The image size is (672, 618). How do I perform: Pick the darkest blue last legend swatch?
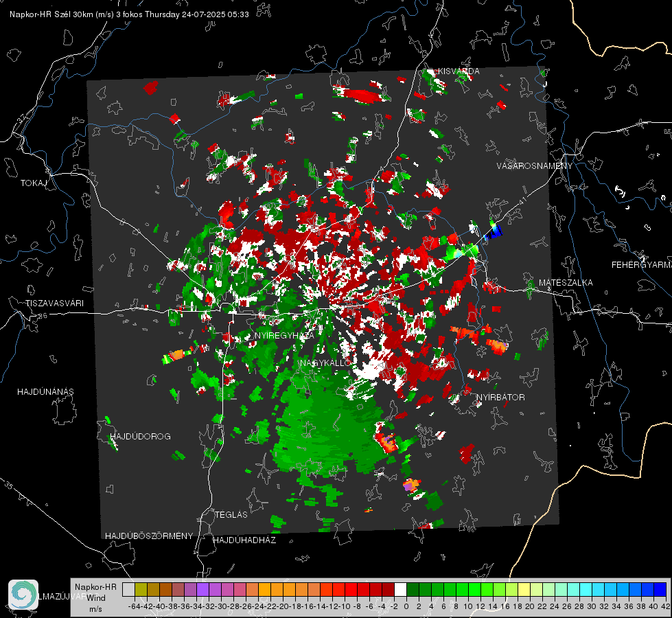click(x=660, y=589)
